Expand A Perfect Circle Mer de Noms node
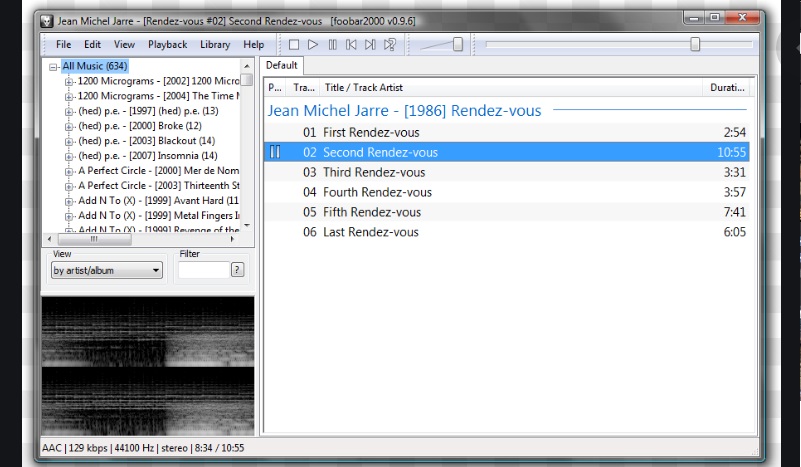The width and height of the screenshot is (801, 467). tap(70, 171)
